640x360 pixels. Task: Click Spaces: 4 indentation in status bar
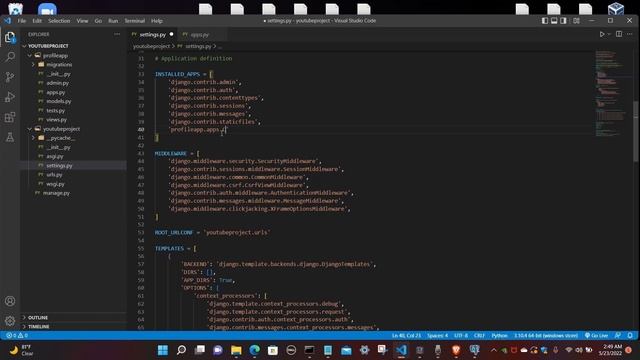coord(438,336)
